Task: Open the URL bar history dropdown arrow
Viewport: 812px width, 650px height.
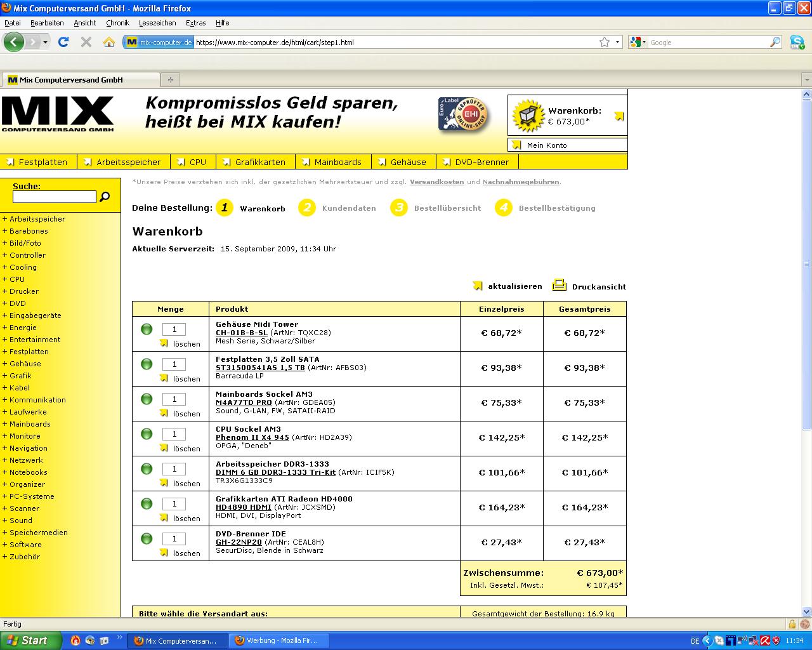Action: coord(618,42)
